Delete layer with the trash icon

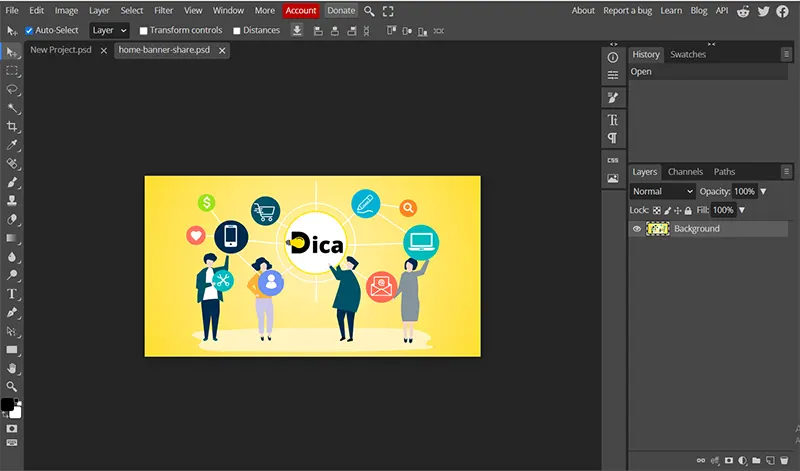pyautogui.click(x=784, y=460)
